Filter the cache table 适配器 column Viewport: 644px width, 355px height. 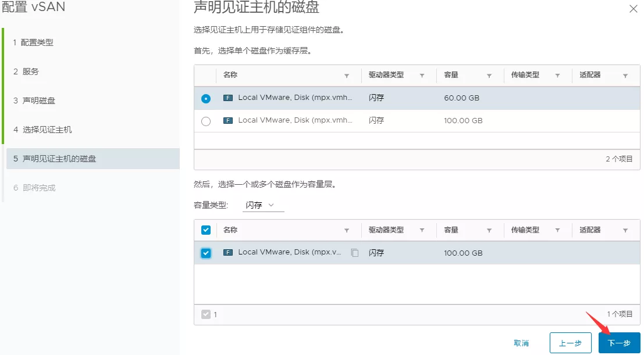(x=625, y=76)
